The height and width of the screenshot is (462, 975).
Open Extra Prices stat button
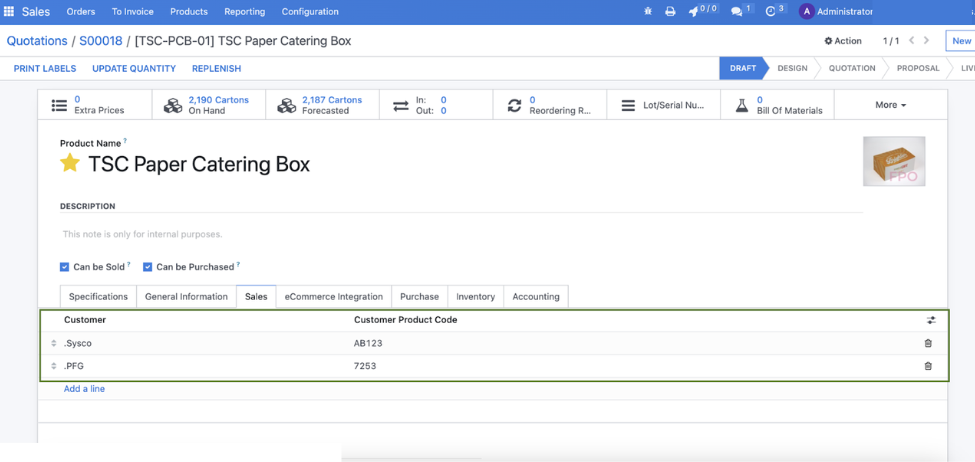[x=95, y=104]
